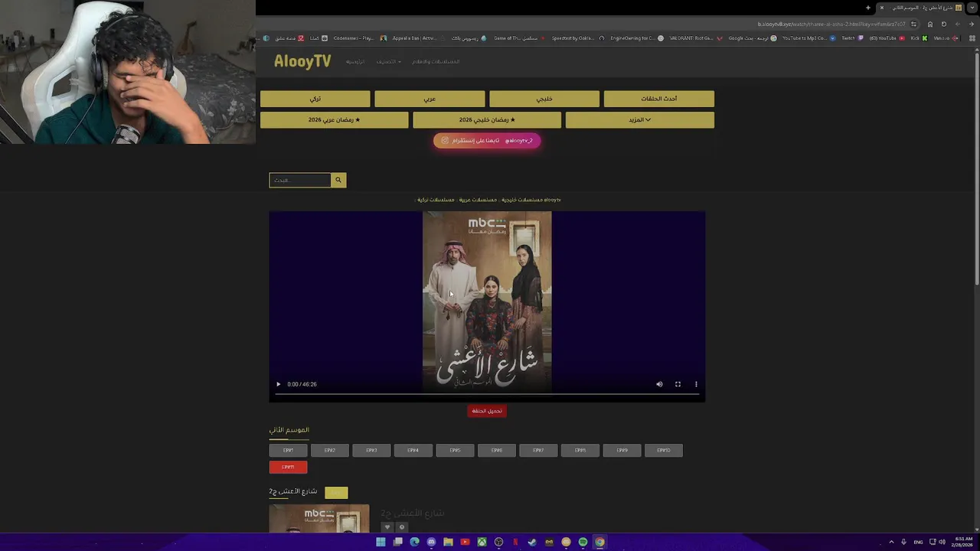The image size is (980, 551).
Task: Focus the site search input field
Action: (300, 180)
